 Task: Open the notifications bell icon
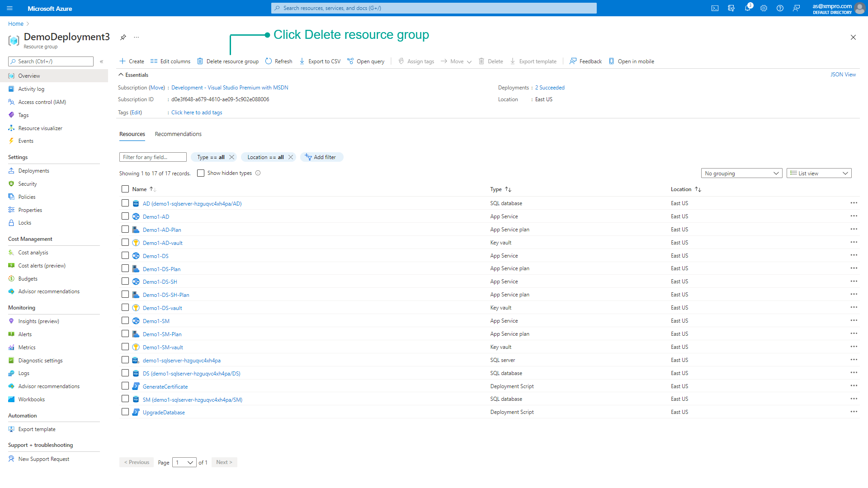click(x=748, y=8)
